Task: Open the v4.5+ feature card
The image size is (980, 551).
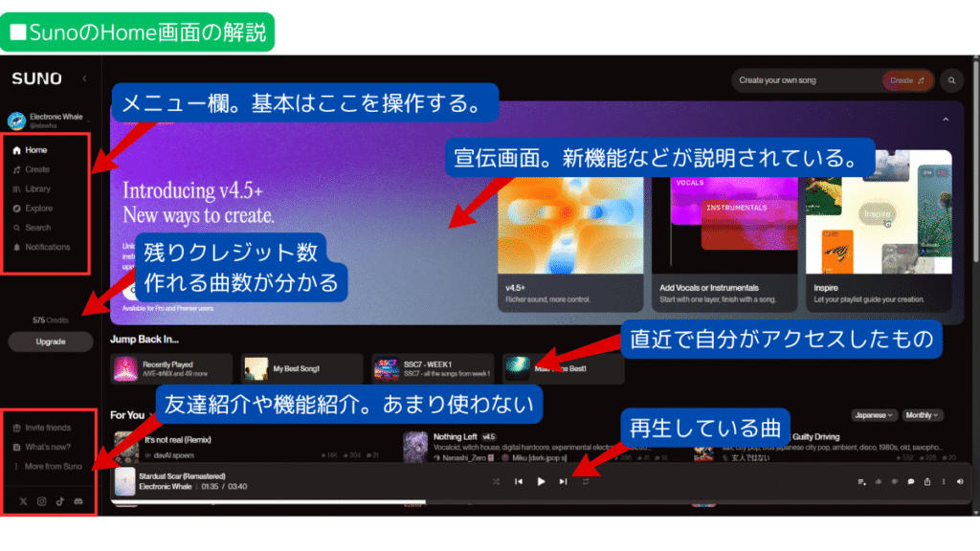Action: (570, 244)
